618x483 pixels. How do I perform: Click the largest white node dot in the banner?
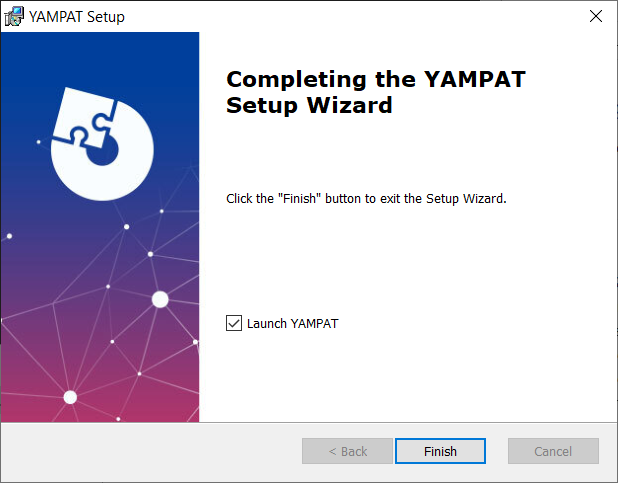pos(160,298)
